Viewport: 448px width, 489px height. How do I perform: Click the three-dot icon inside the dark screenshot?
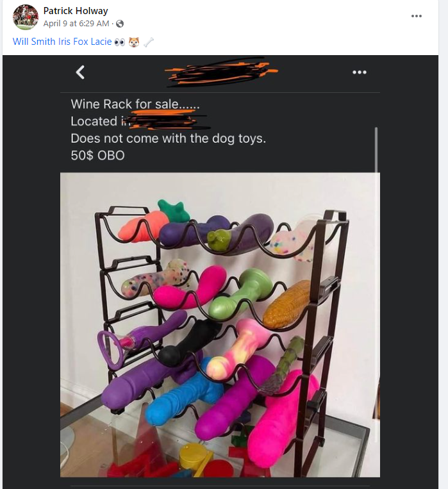360,72
